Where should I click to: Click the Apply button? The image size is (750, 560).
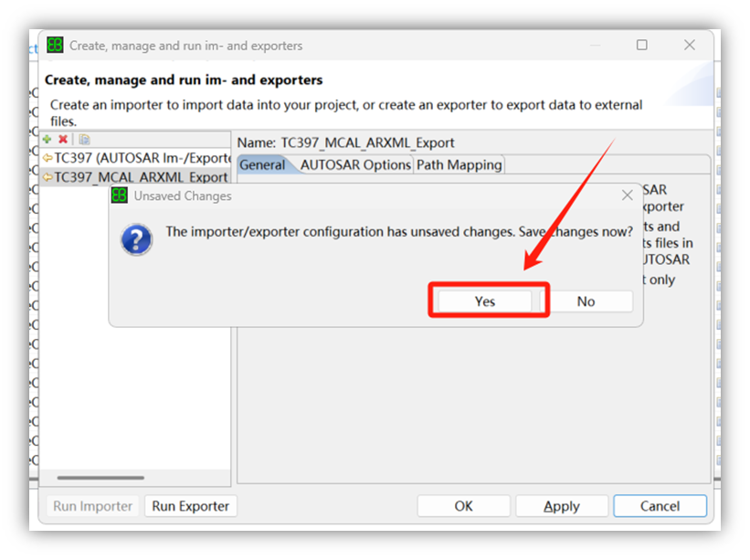click(562, 506)
